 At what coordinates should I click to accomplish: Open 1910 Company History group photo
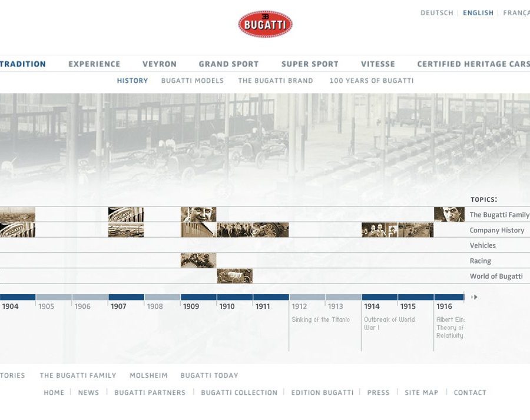(x=234, y=230)
